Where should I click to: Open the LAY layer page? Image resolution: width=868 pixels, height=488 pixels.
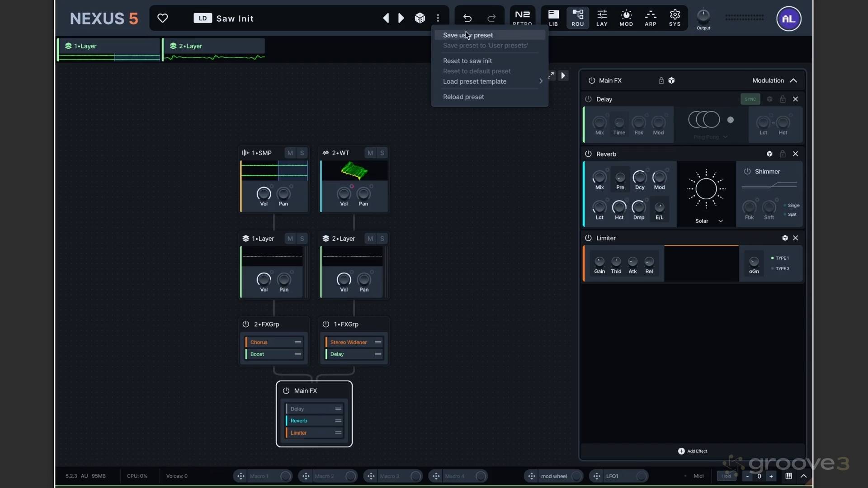tap(602, 18)
